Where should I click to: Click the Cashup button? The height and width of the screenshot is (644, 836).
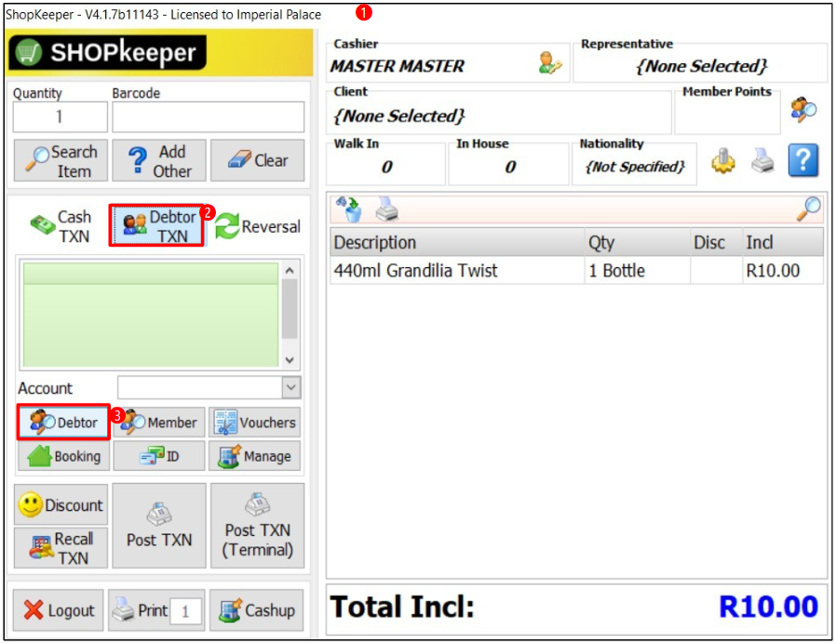(256, 610)
